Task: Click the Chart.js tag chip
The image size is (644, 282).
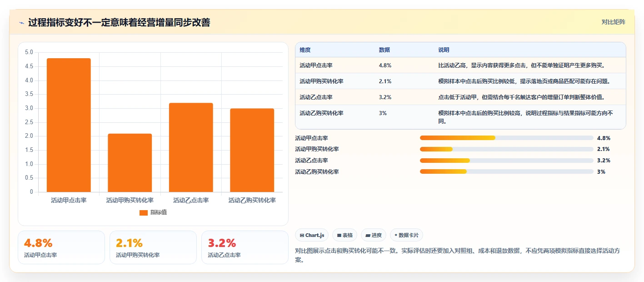Action: click(x=312, y=235)
